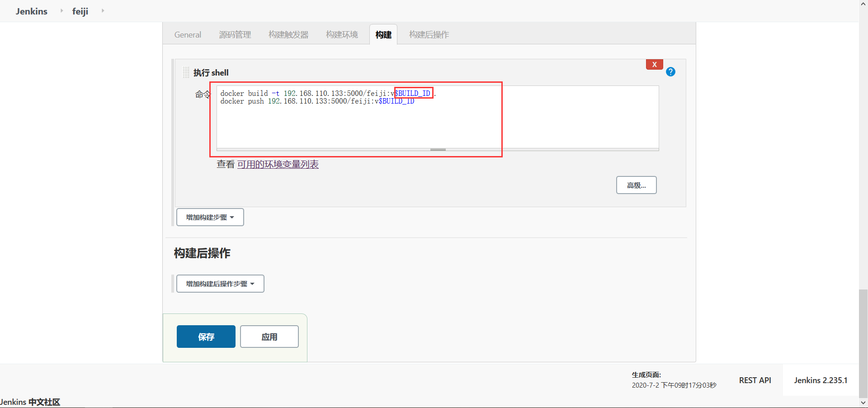Screen dimensions: 868x408
Task: Open the Jenkins 中文社区 footer link
Action: (x=30, y=402)
